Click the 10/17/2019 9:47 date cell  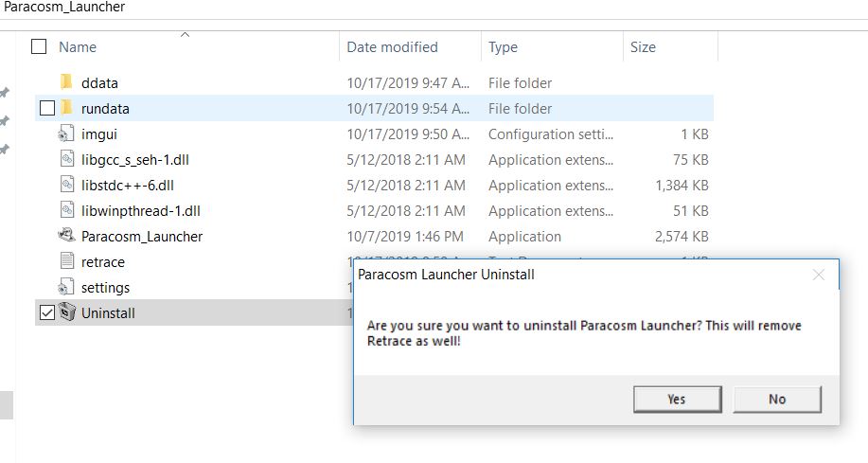pos(408,83)
